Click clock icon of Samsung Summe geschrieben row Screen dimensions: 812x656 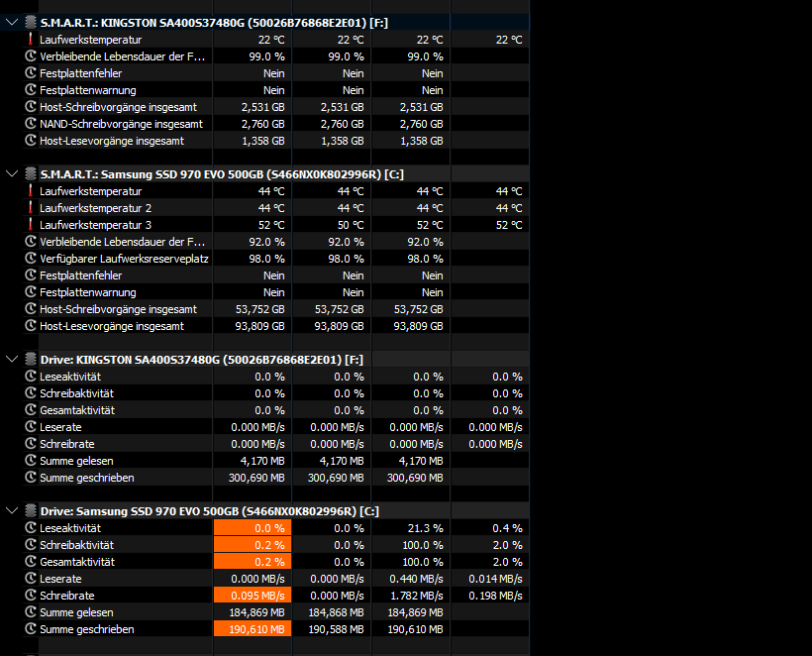(x=31, y=628)
